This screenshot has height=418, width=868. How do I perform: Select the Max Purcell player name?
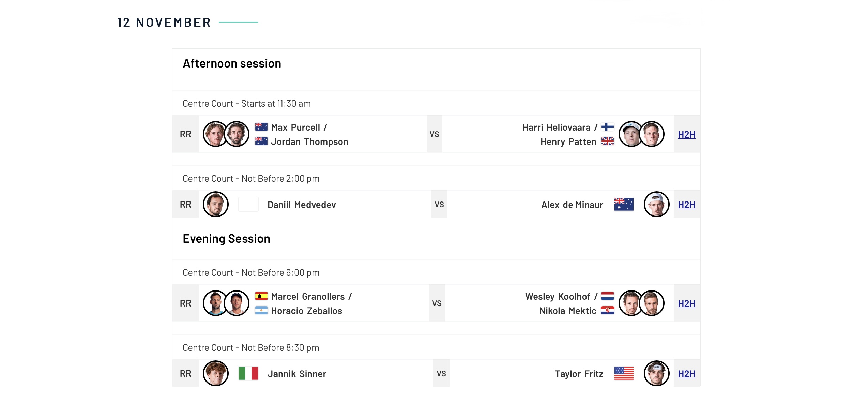tap(295, 128)
